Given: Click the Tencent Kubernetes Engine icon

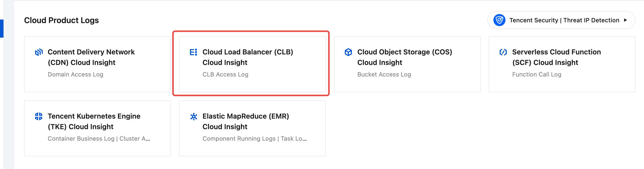Looking at the screenshot, I should pos(39,116).
